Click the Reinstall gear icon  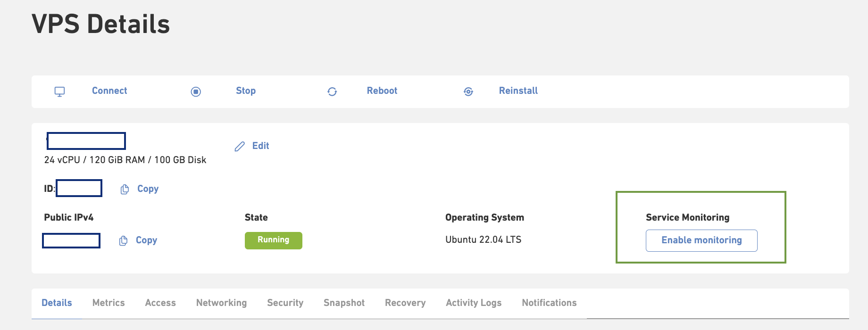tap(468, 91)
